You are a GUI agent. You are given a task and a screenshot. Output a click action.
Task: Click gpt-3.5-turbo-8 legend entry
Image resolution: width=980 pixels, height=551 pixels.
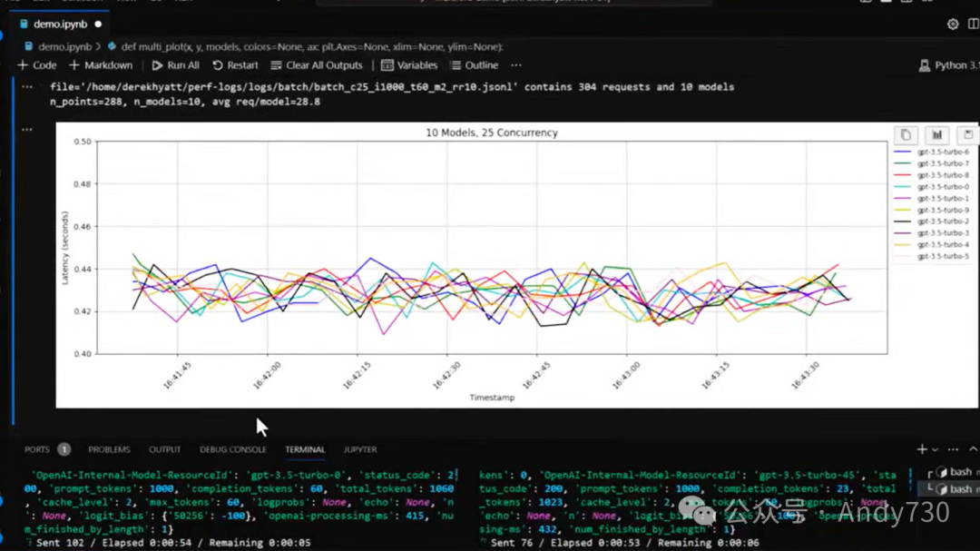click(931, 175)
